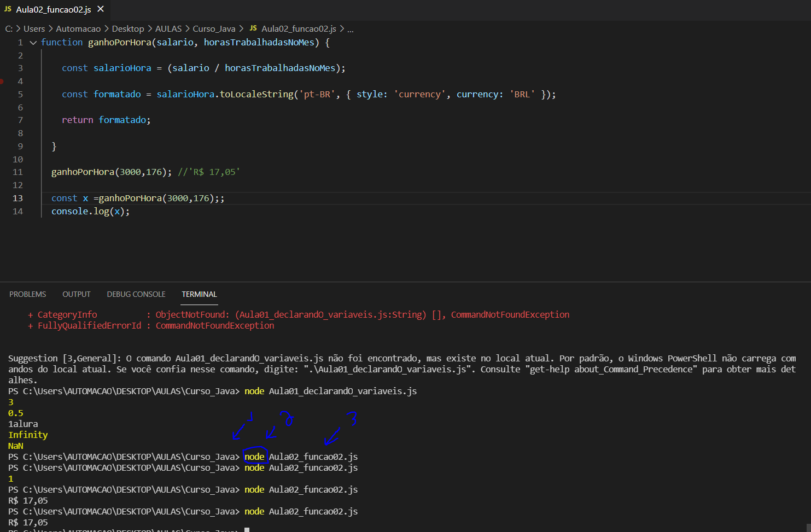Viewport: 811px width, 532px height.
Task: Click 'node Aula01_declarandO_variaveis.js' command in terminal
Action: tap(330, 391)
